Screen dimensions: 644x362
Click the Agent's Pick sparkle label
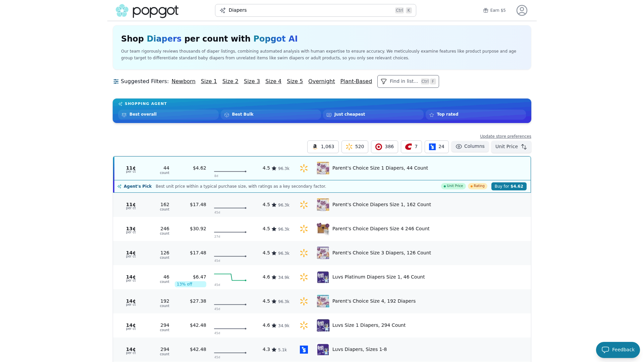click(x=135, y=186)
